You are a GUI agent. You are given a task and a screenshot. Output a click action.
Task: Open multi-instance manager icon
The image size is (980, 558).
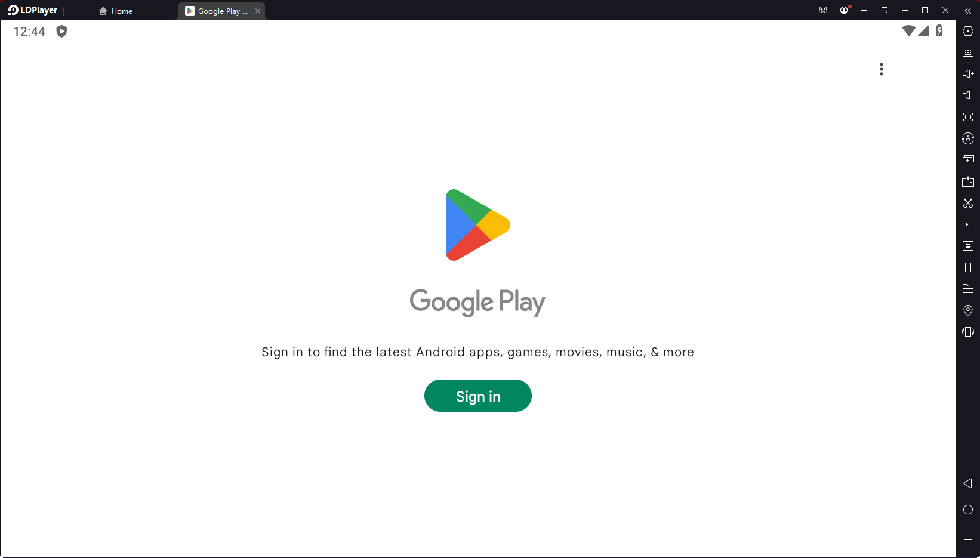[968, 160]
